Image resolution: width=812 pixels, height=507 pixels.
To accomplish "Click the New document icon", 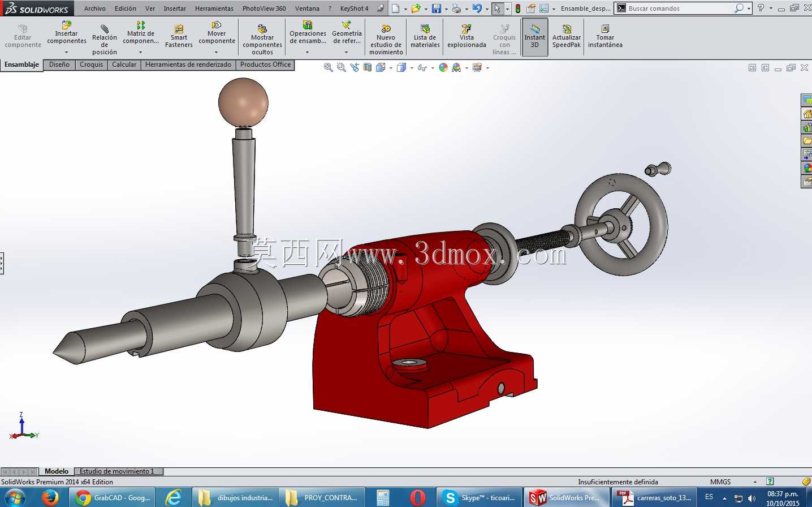I will point(396,8).
